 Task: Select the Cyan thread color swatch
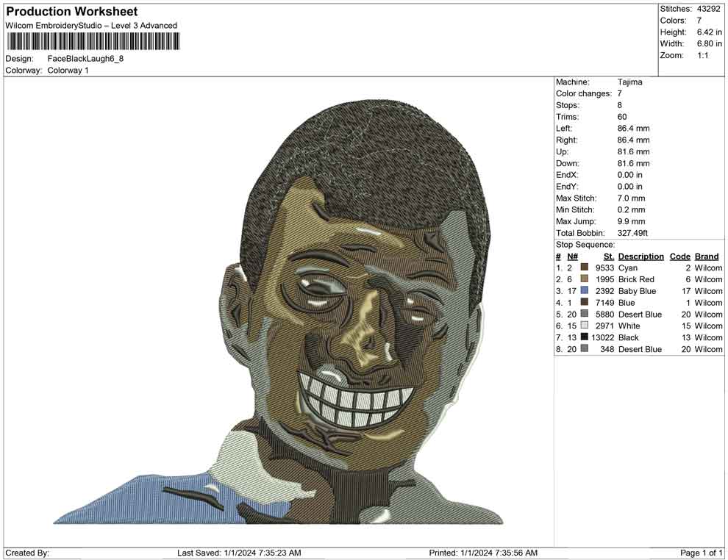[x=585, y=268]
